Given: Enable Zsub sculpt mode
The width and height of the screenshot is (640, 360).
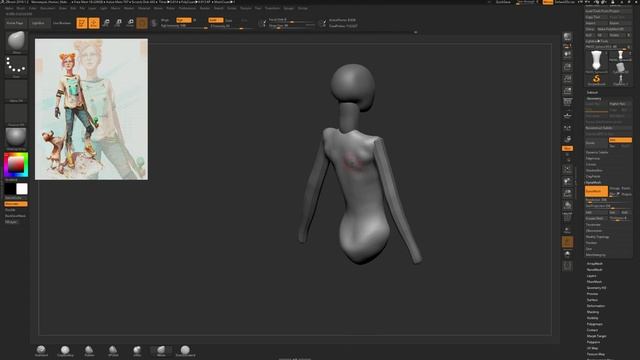Looking at the screenshot, I should [x=229, y=20].
